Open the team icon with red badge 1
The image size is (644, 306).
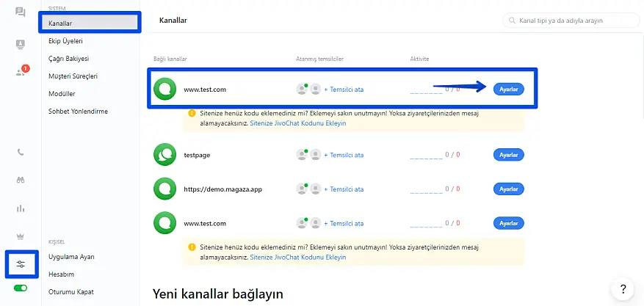point(21,71)
